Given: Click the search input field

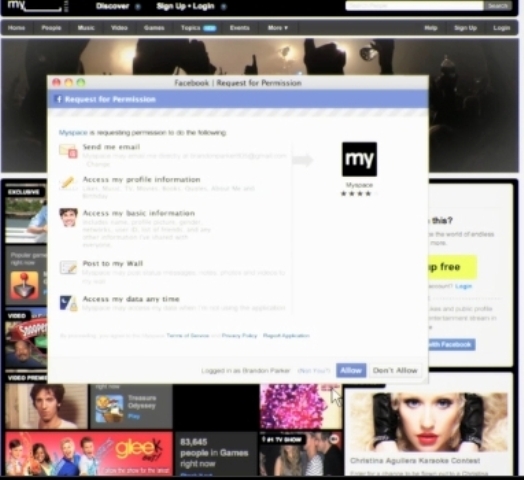Looking at the screenshot, I should coord(414,6).
